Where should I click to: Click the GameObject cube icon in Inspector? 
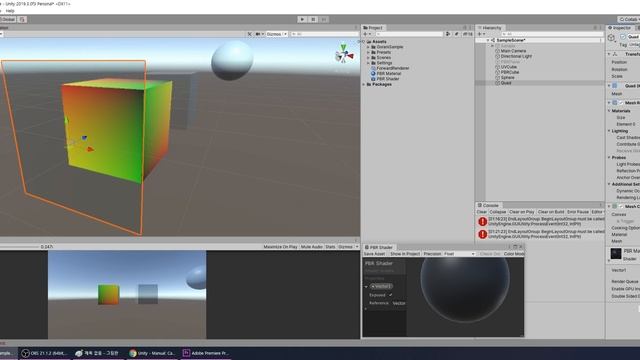pos(611,38)
